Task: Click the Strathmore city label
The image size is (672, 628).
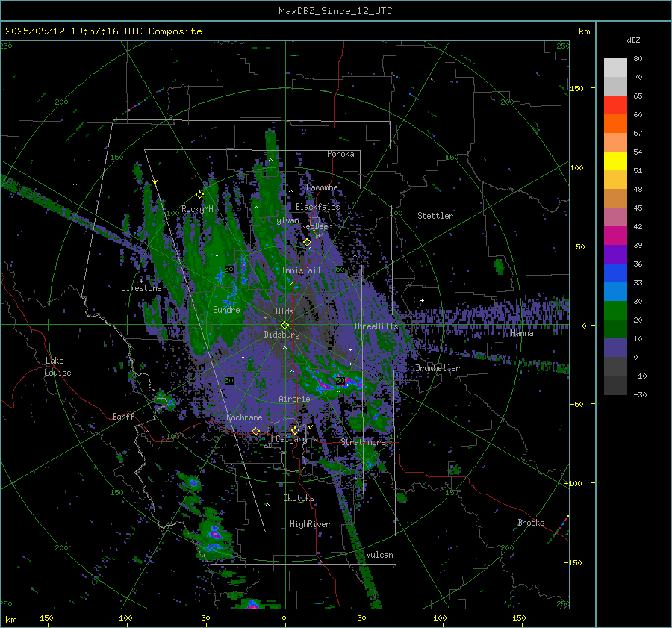Action: pyautogui.click(x=364, y=441)
